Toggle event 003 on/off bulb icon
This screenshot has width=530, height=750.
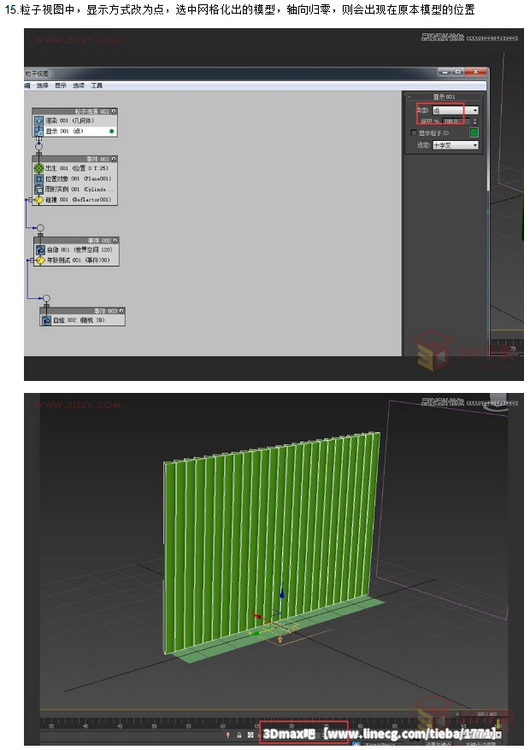tap(121, 311)
